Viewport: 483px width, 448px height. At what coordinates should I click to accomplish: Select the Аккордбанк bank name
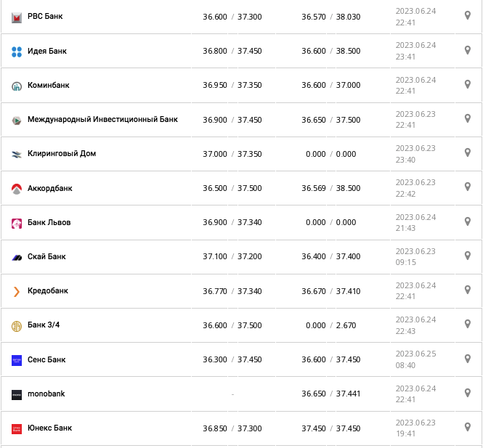(50, 188)
